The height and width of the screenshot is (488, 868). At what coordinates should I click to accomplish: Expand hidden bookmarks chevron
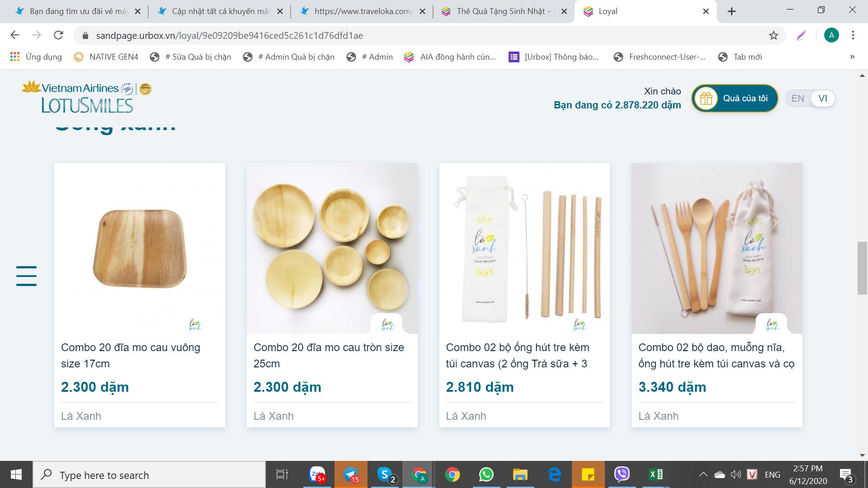pos(852,57)
